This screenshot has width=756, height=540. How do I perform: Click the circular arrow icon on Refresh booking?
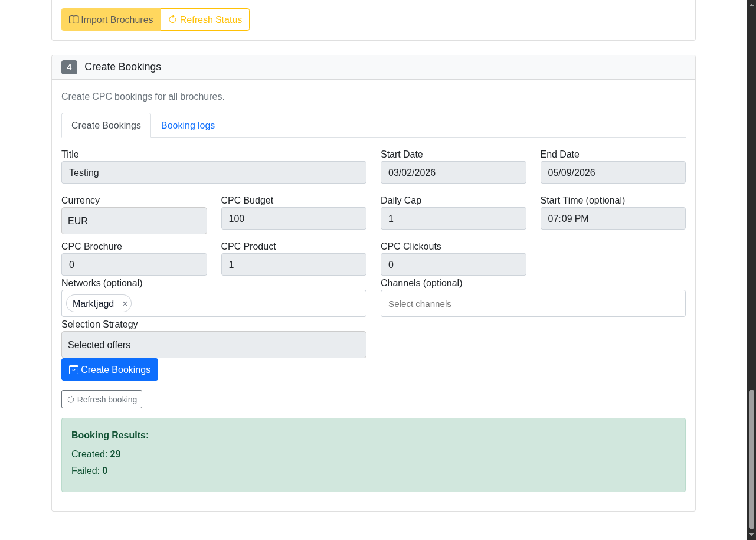click(71, 400)
